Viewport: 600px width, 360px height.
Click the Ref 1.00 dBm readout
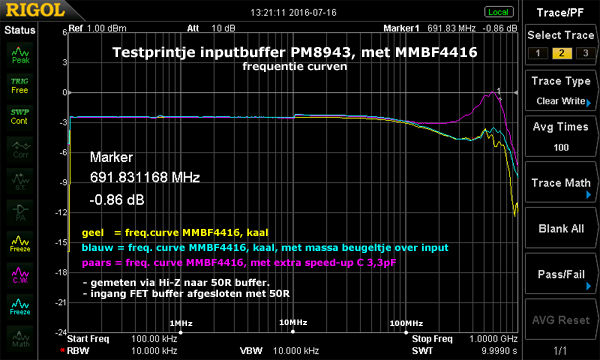point(97,28)
